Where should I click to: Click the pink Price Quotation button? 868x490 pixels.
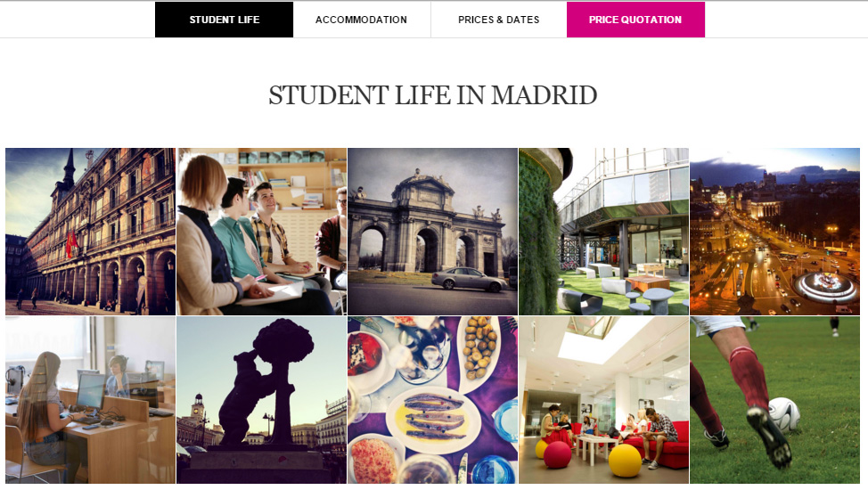[x=635, y=20]
